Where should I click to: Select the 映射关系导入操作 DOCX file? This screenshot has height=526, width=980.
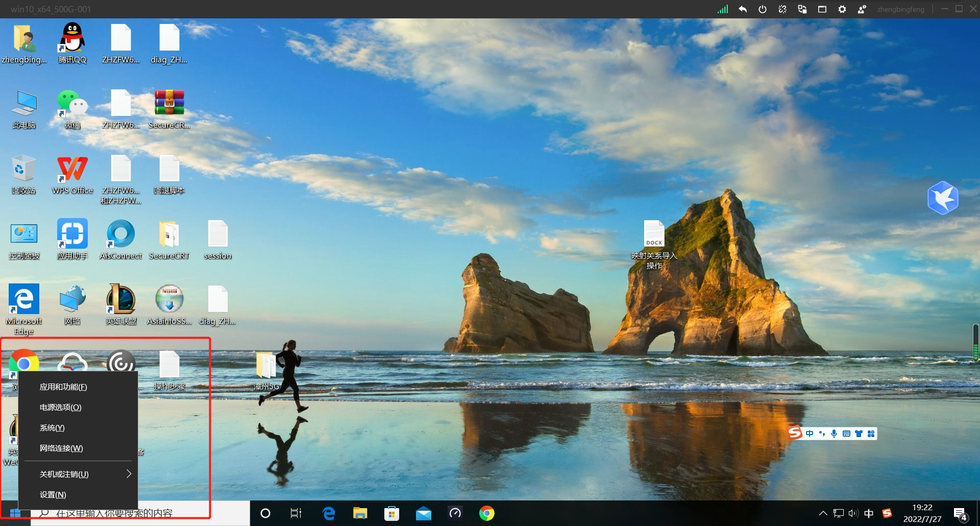654,245
